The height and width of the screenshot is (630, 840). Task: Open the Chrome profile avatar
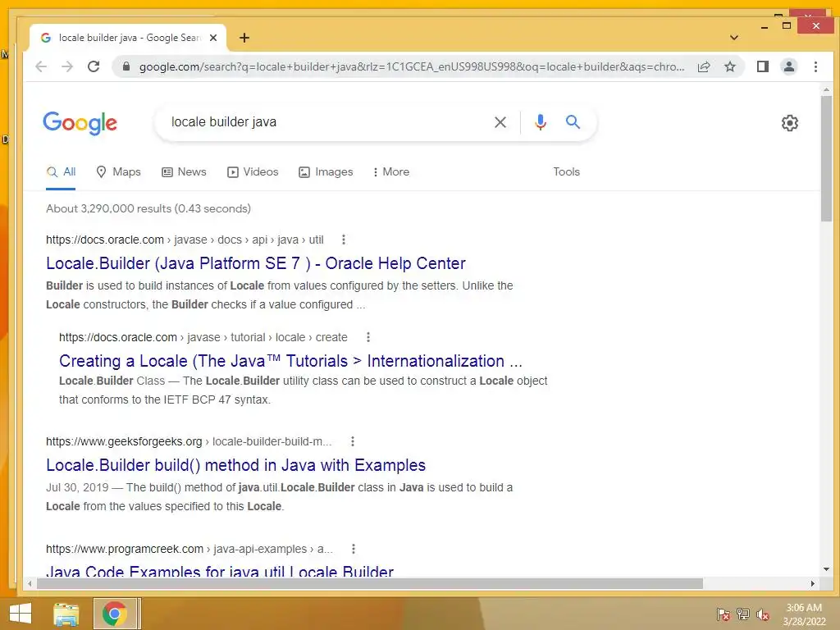(789, 66)
